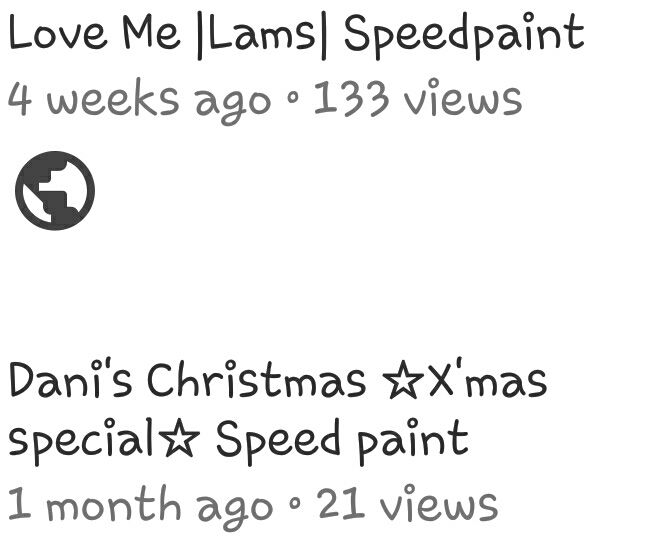Click the Love Me words in title
The width and height of the screenshot is (648, 551).
(94, 33)
